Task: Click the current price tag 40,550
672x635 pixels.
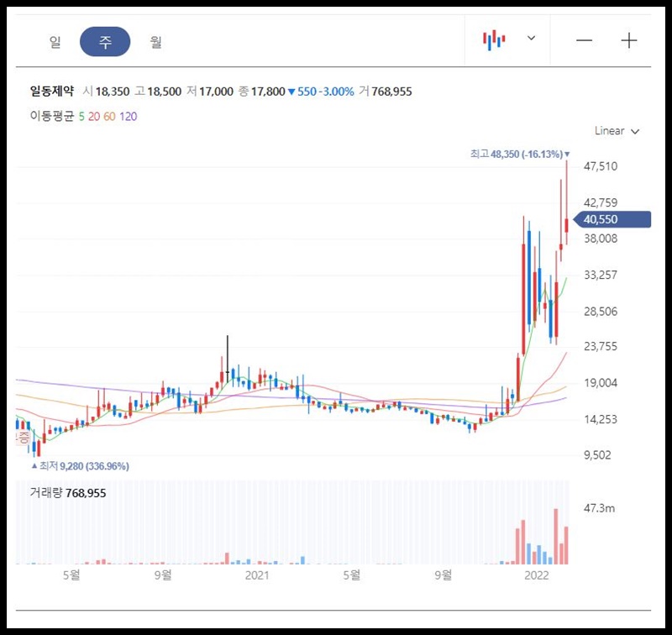Action: click(x=612, y=219)
